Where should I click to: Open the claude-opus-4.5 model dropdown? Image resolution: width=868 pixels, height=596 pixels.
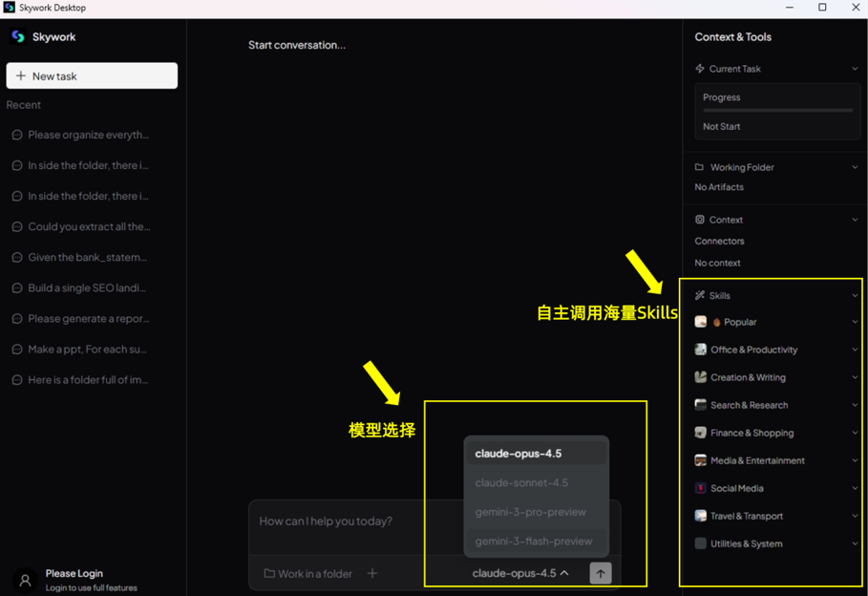[x=518, y=573]
